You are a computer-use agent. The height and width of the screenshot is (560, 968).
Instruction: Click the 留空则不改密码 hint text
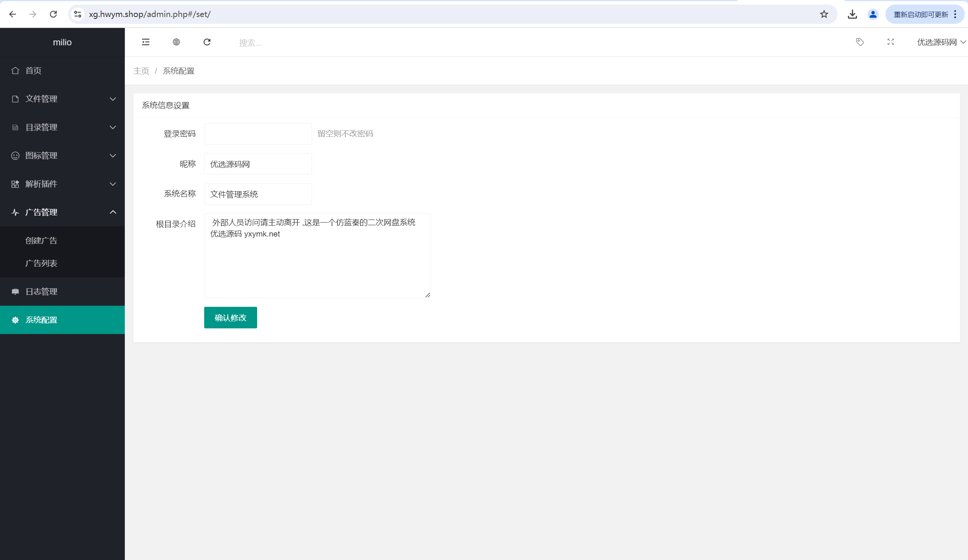click(x=345, y=134)
